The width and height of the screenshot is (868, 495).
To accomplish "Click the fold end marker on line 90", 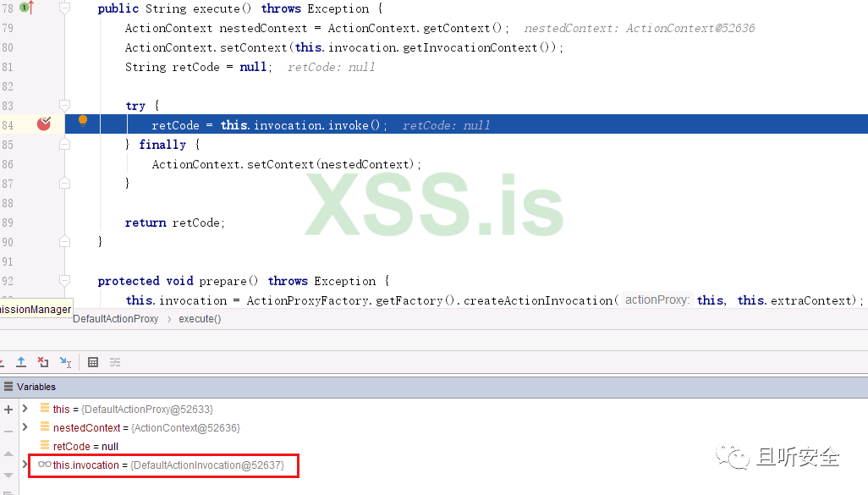I will point(65,241).
